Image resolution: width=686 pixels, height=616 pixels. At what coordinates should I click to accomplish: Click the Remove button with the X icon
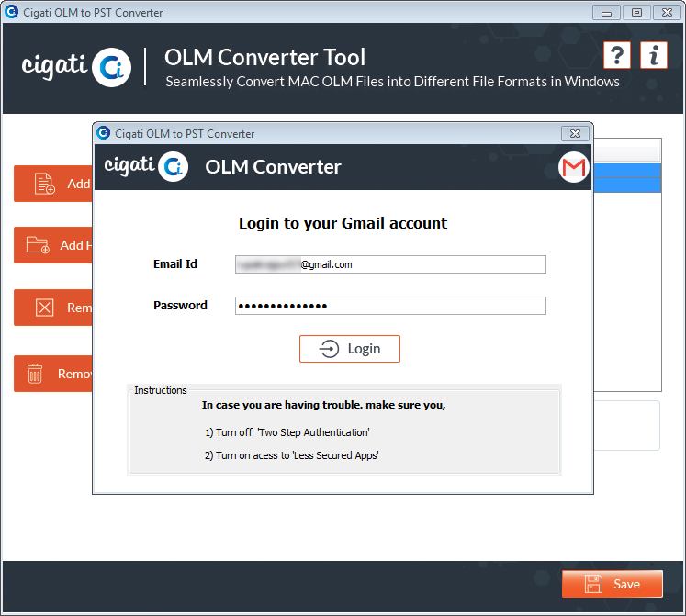pos(53,308)
